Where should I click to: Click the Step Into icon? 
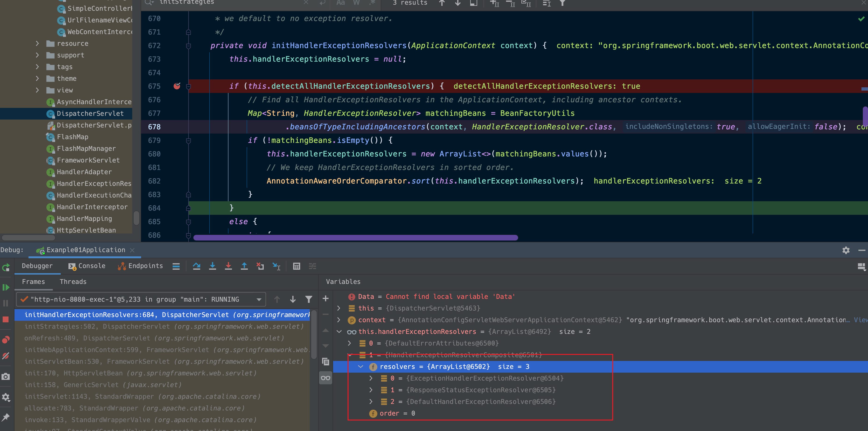coord(212,266)
